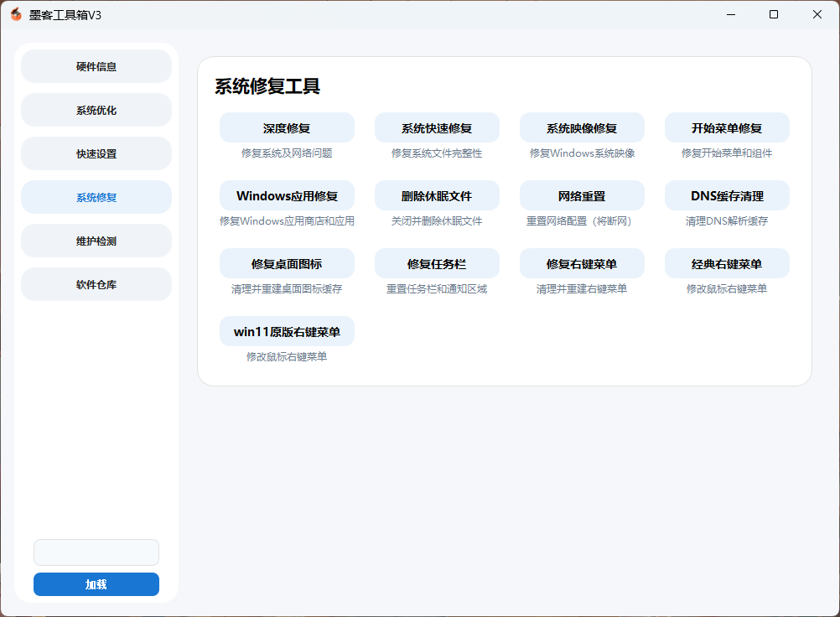Go to 维护检测 sidebar tab
The image size is (840, 617).
click(x=96, y=241)
